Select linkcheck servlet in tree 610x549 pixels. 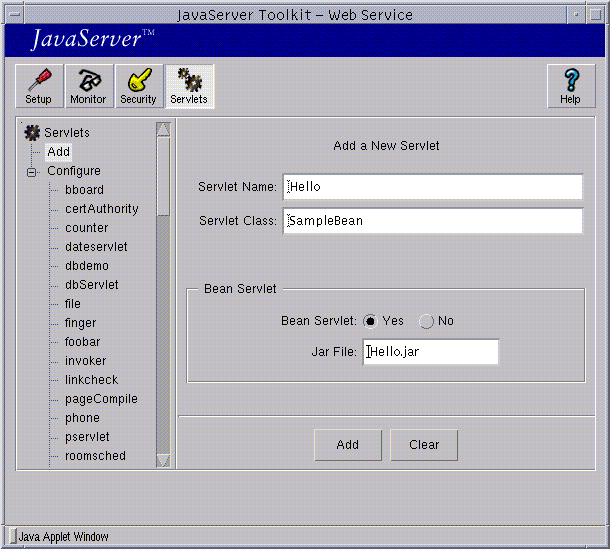pyautogui.click(x=91, y=380)
